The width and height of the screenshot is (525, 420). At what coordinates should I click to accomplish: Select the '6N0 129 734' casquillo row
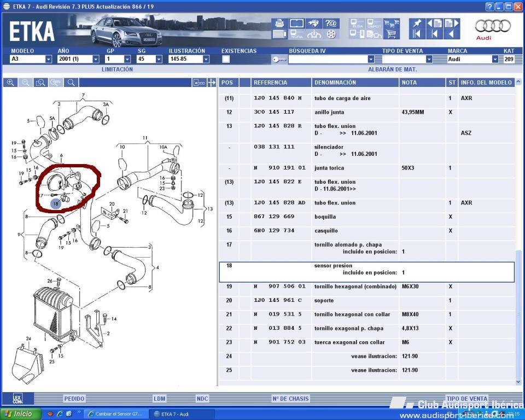tap(366, 231)
